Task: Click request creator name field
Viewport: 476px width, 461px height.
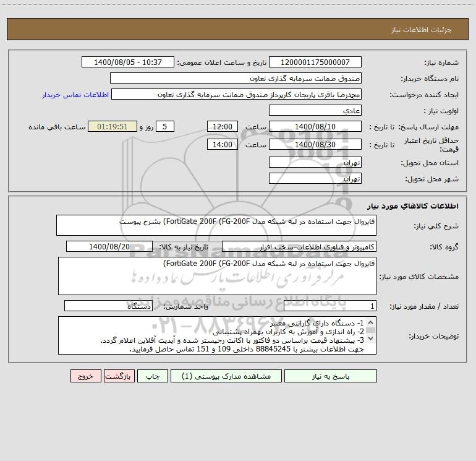Action: pos(236,94)
